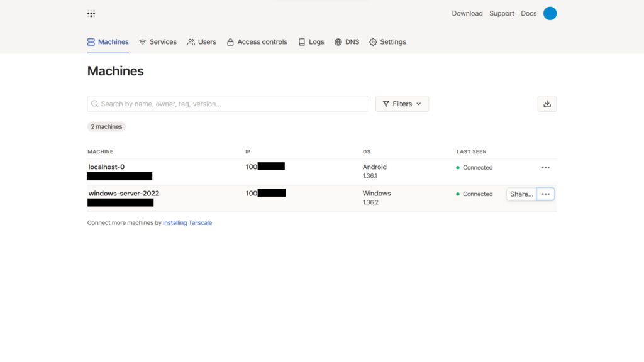Click the magnifier icon in the search bar

coord(95,104)
